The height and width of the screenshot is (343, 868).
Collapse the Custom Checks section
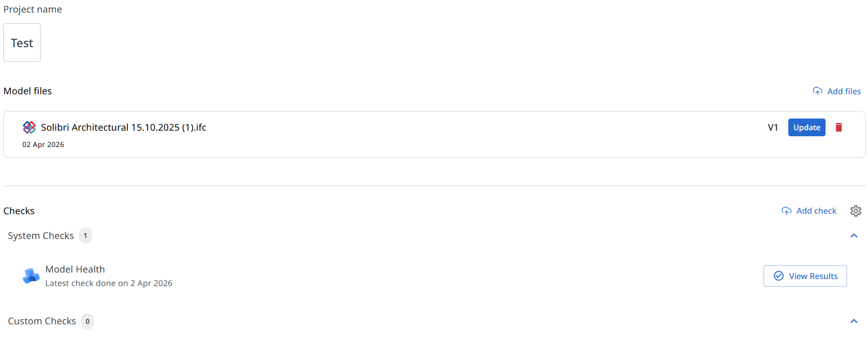854,321
